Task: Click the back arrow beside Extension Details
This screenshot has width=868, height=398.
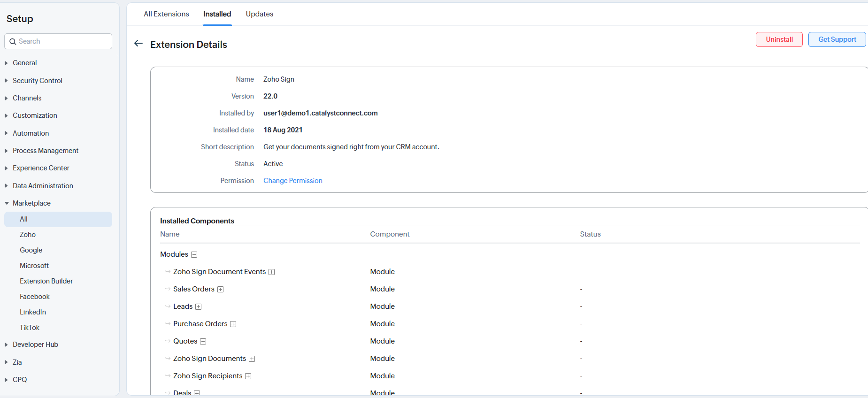Action: 138,44
